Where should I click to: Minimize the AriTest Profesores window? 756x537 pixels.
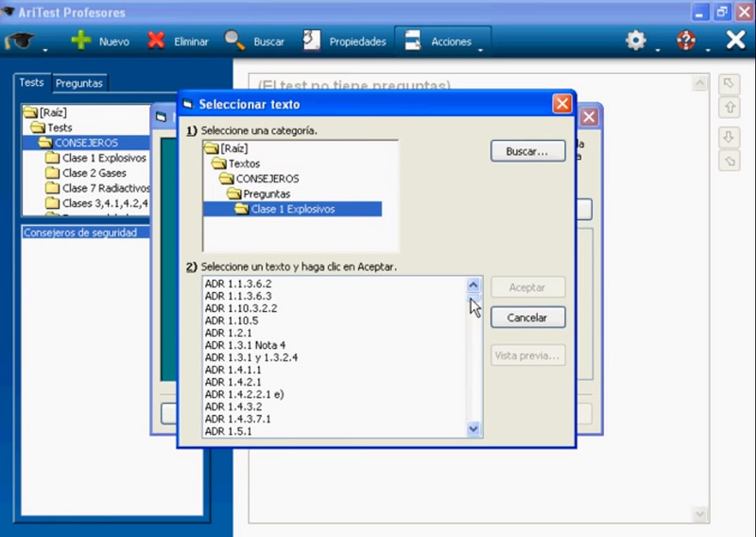click(x=699, y=12)
